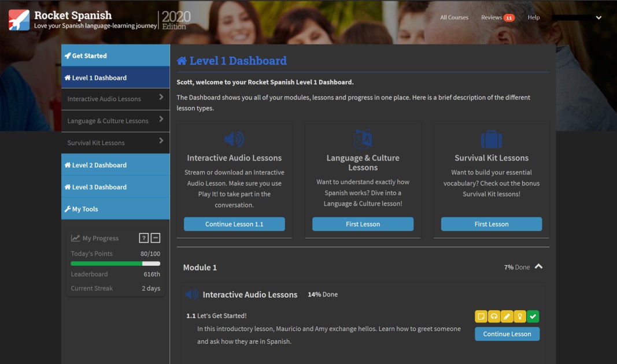Screen dimensions: 617x364
Task: Click the translate icon above Language & Culture Lessons
Action: (x=363, y=139)
